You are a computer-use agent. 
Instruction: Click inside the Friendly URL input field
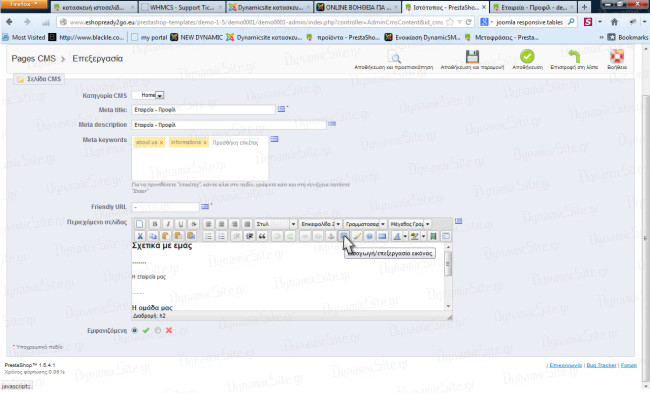165,207
